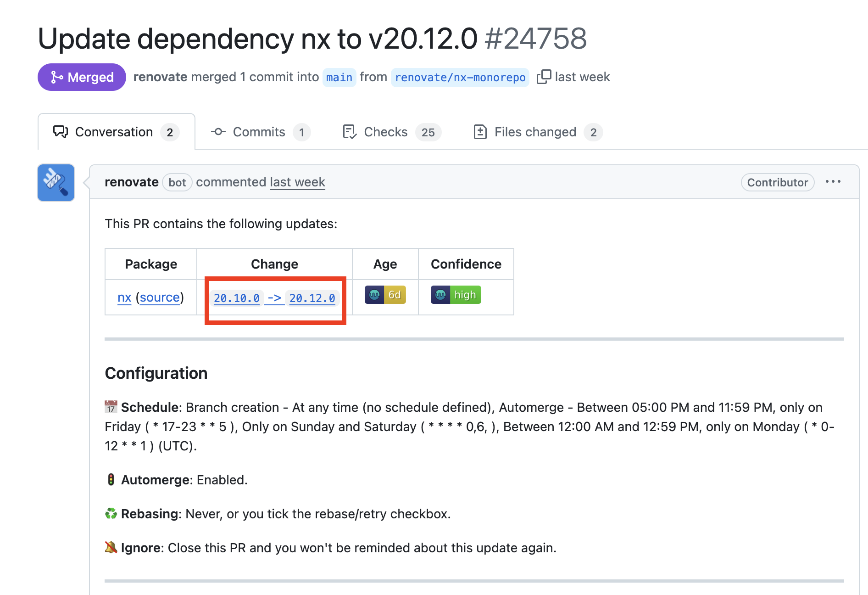Select the Conversation speech bubble icon

pos(61,132)
